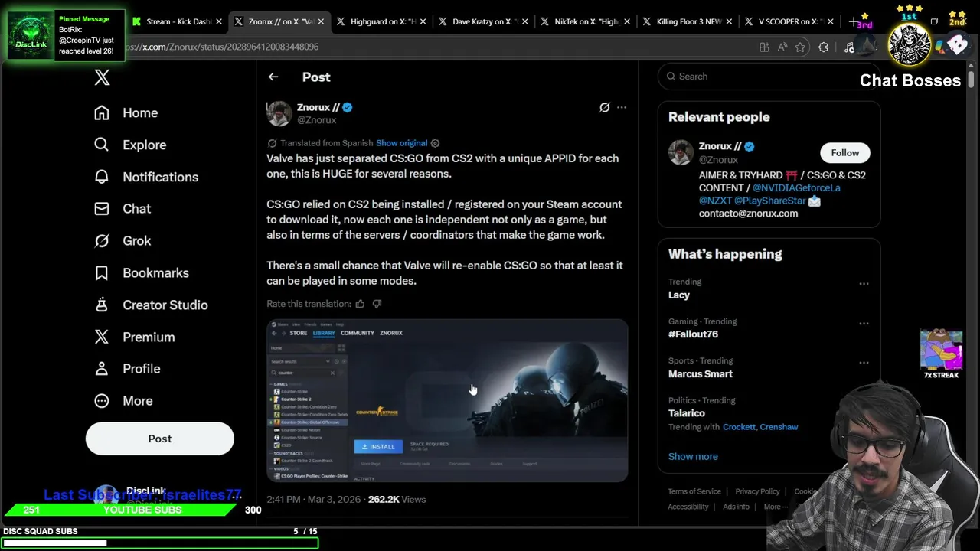980x551 pixels.
Task: Open the Lacy trending topic
Action: click(679, 295)
